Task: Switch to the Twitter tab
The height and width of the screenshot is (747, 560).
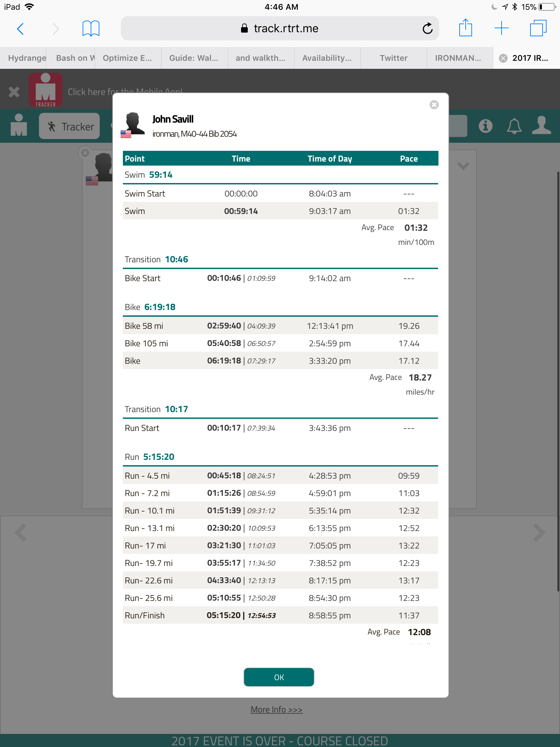Action: click(x=393, y=58)
